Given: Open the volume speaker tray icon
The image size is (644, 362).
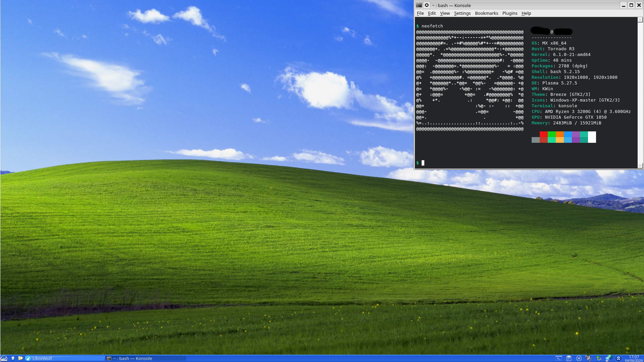Looking at the screenshot, I should pos(589,358).
